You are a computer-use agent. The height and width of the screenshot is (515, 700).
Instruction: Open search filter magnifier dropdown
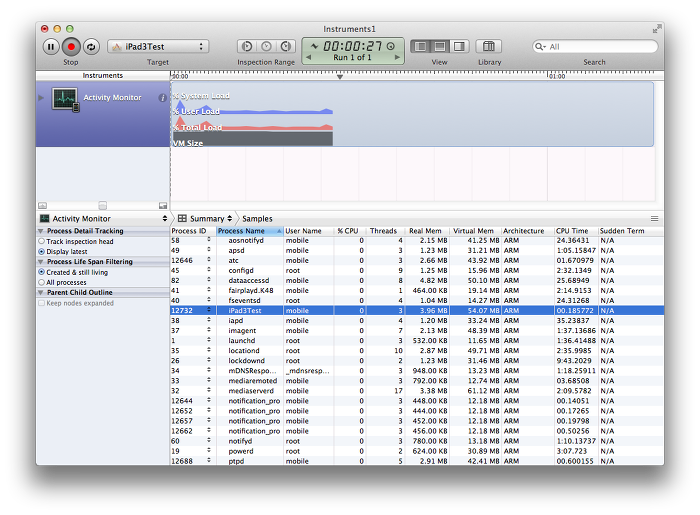click(x=540, y=46)
